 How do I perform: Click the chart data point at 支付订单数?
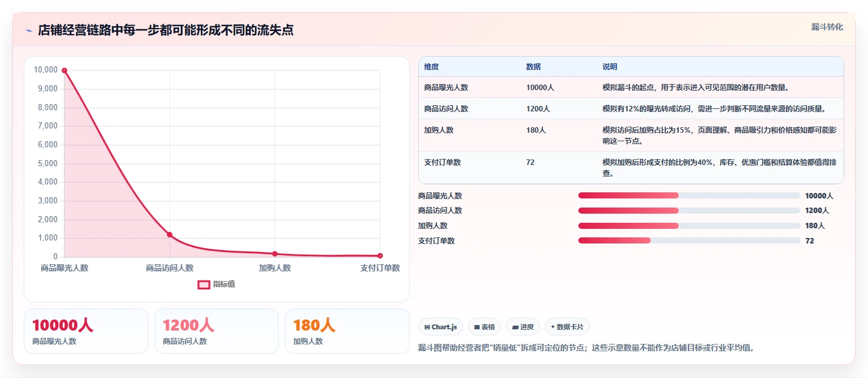point(380,256)
